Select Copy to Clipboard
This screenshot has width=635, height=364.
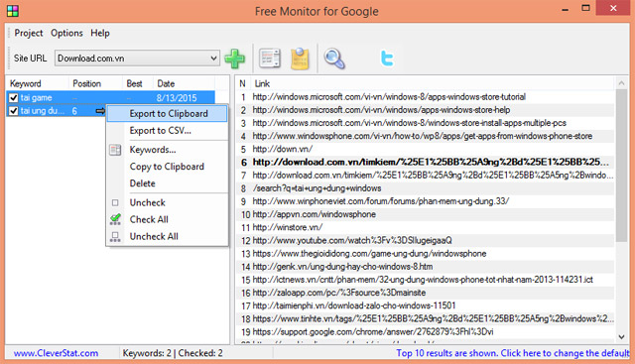(x=168, y=167)
